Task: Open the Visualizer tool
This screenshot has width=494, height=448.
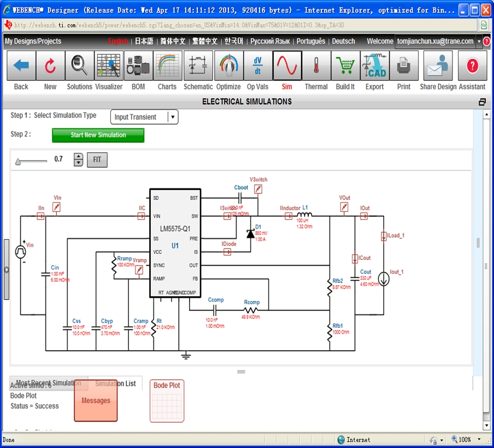Action: point(109,66)
